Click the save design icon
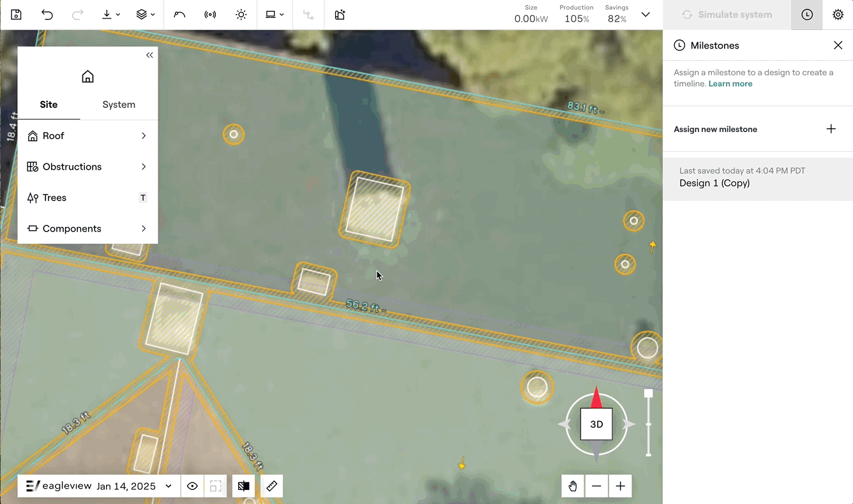 click(16, 15)
